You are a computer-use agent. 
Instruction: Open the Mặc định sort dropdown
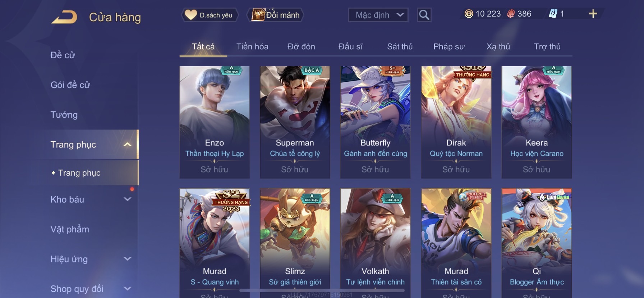(x=378, y=15)
